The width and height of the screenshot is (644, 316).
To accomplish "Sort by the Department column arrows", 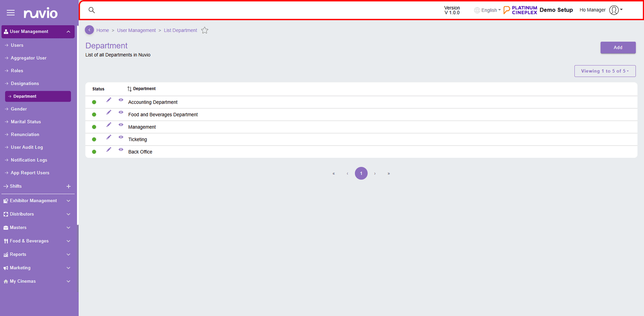I will (129, 89).
